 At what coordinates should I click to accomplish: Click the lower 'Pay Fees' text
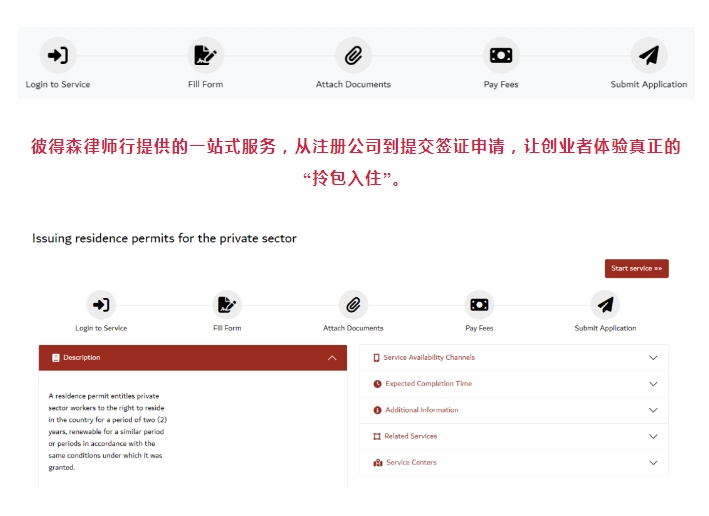point(479,328)
